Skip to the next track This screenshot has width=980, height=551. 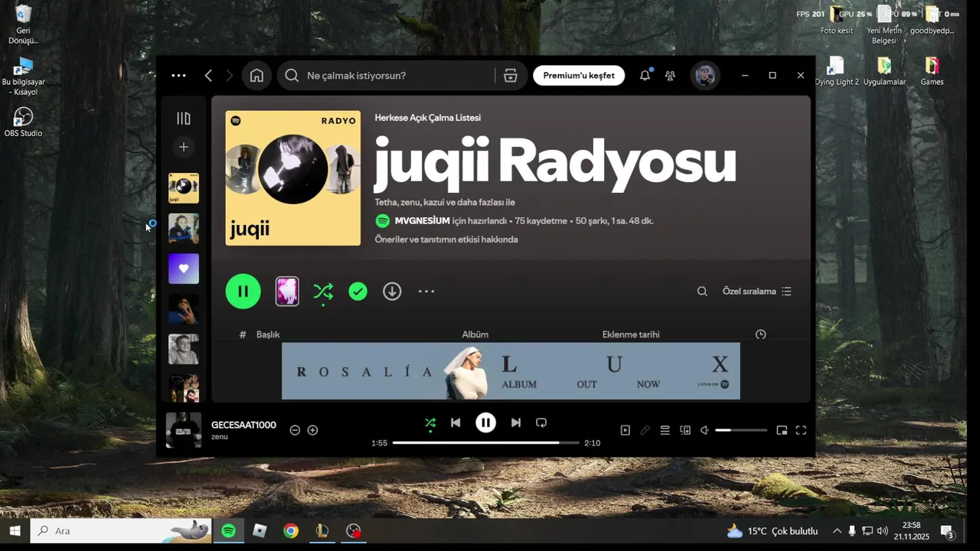516,422
